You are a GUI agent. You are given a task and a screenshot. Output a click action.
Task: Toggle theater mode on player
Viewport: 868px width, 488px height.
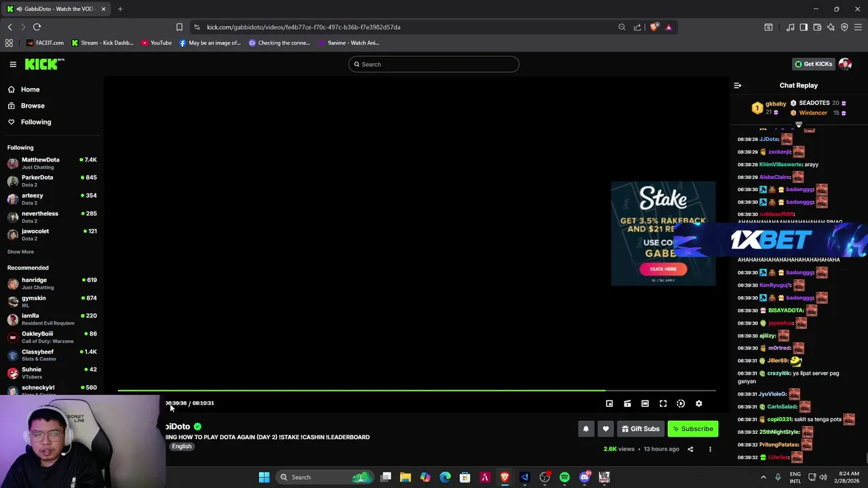coord(645,403)
